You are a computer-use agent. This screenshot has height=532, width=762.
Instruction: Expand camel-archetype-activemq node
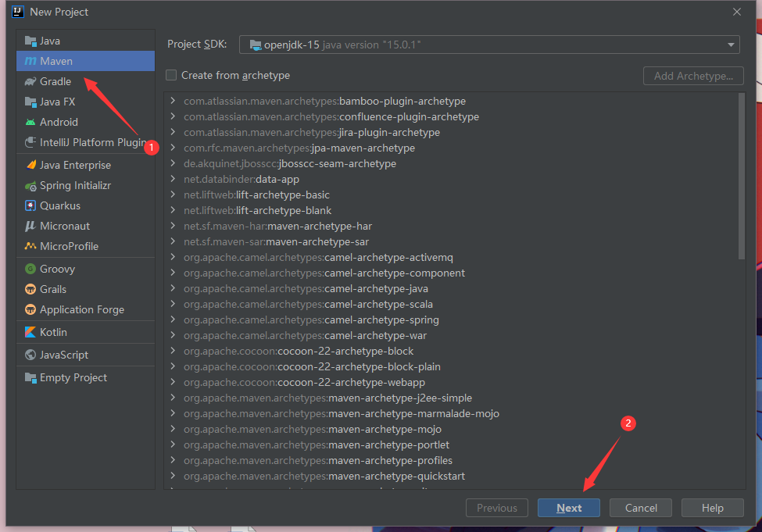pyautogui.click(x=173, y=256)
